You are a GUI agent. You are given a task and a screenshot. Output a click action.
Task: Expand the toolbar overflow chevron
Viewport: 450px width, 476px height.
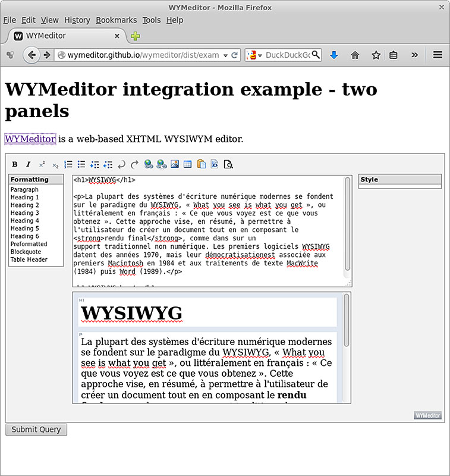[x=414, y=55]
